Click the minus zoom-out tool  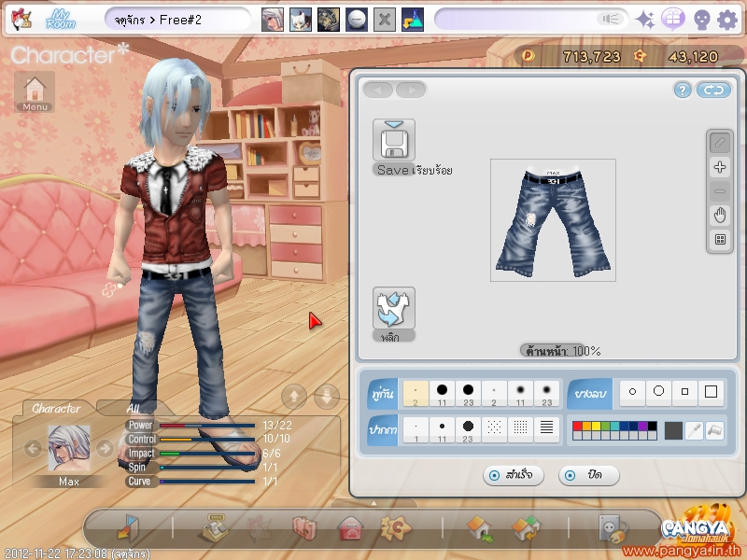click(719, 191)
